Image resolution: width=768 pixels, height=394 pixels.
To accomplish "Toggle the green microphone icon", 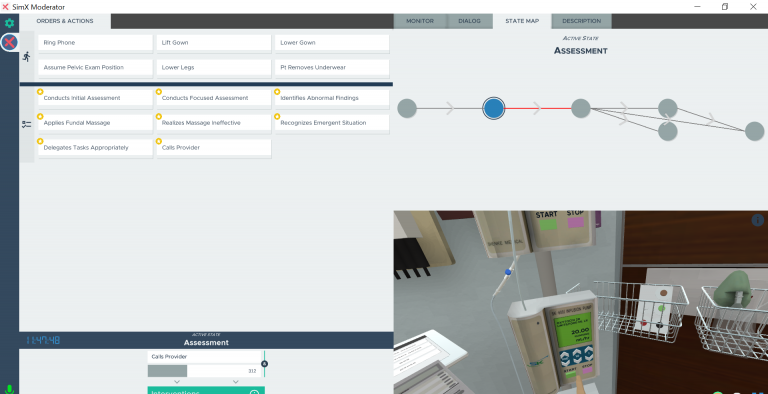I will (x=9, y=390).
